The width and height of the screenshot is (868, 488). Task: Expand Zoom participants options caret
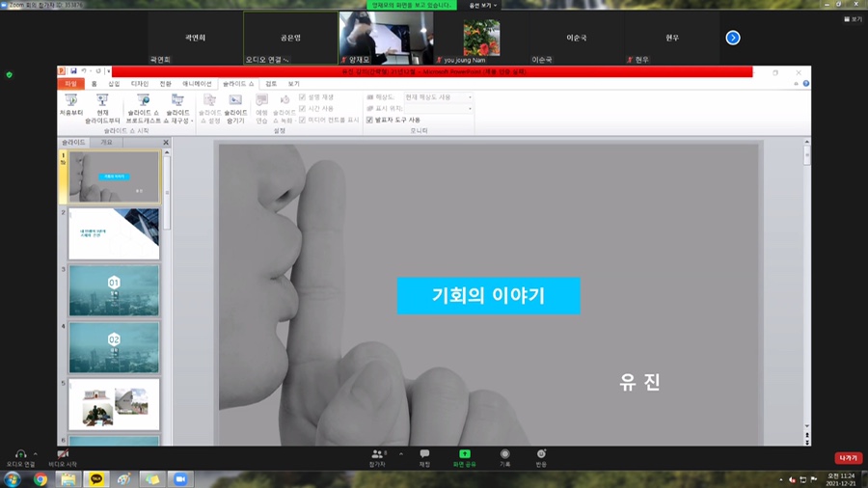[401, 454]
